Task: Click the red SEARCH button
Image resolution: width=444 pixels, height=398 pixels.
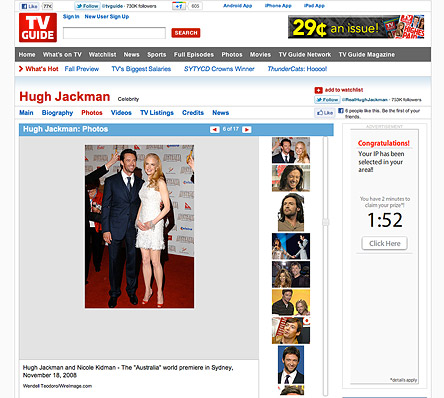Action: [186, 33]
